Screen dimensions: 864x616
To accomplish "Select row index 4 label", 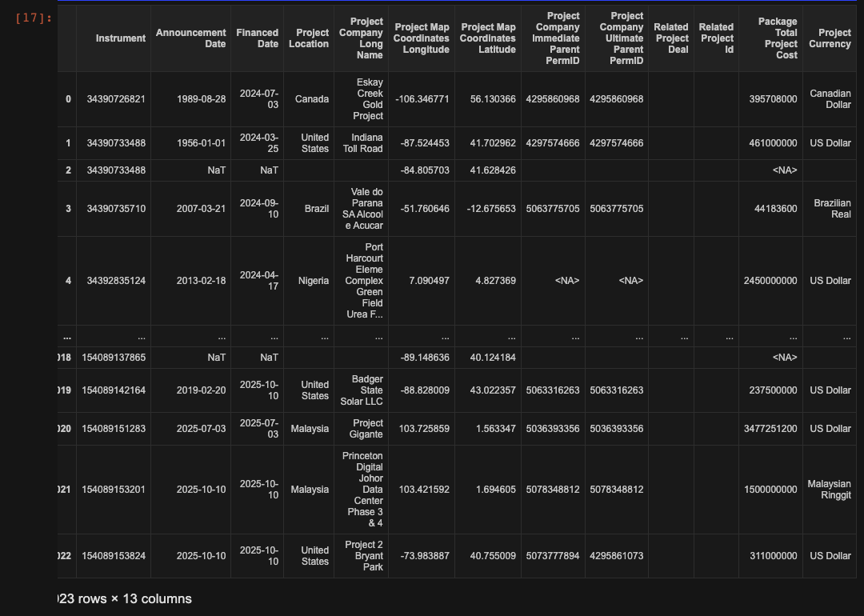I will coord(68,281).
